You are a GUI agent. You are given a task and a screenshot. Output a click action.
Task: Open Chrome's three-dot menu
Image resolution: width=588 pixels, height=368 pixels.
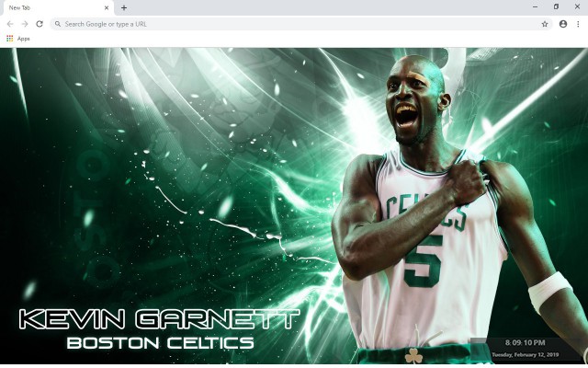coord(578,24)
